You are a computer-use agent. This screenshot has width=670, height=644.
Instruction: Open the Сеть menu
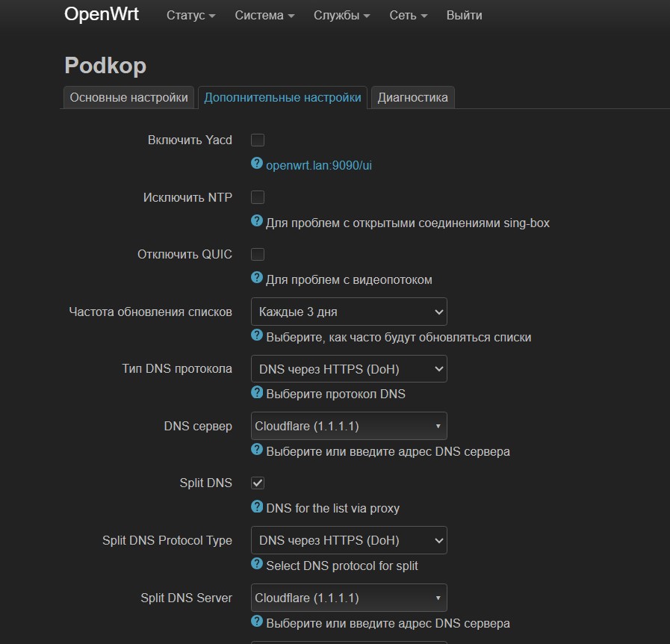[408, 16]
